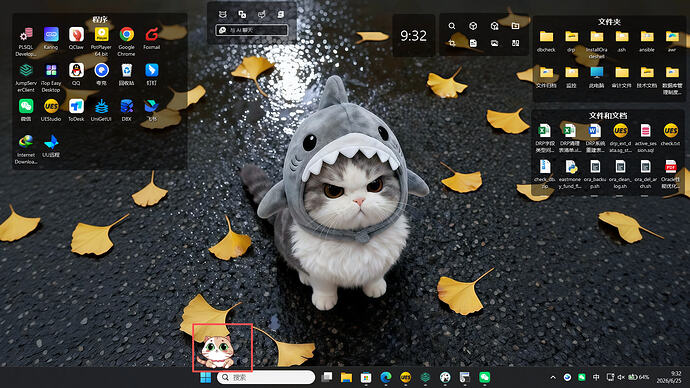Open the Windows Start button

coord(206,377)
